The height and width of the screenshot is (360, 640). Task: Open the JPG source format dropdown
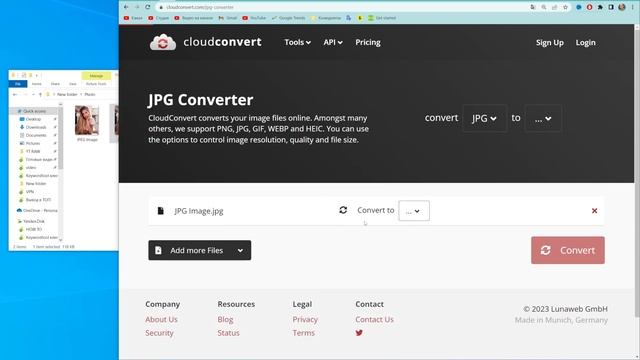(x=484, y=118)
